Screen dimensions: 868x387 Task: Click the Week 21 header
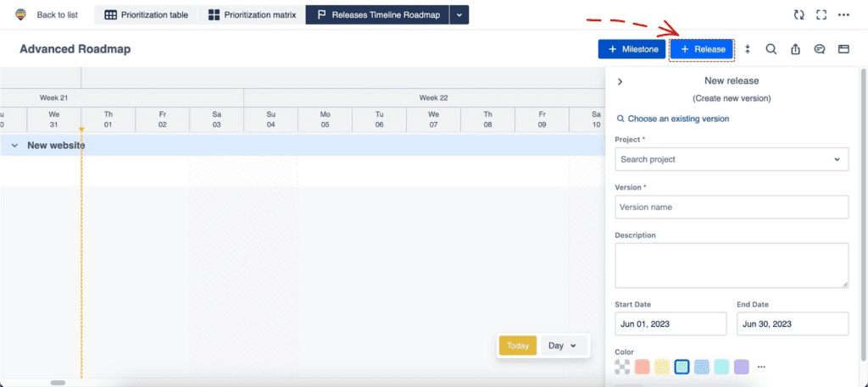pos(53,98)
